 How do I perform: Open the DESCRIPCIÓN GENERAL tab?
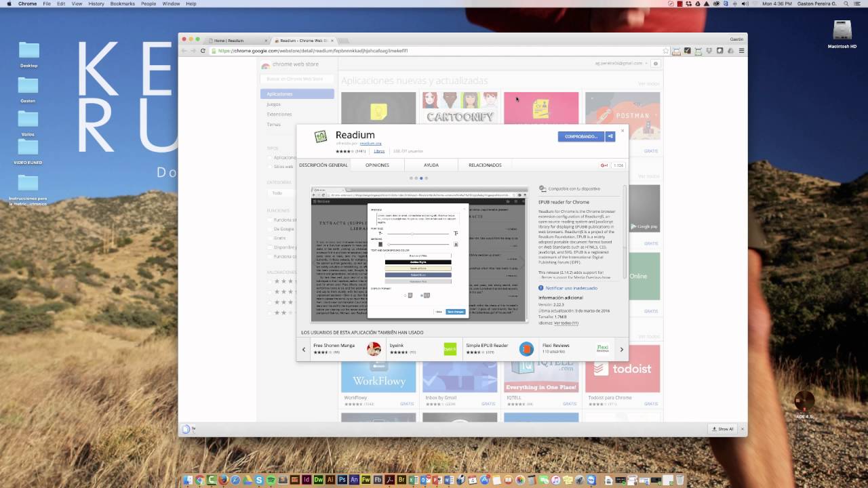323,165
